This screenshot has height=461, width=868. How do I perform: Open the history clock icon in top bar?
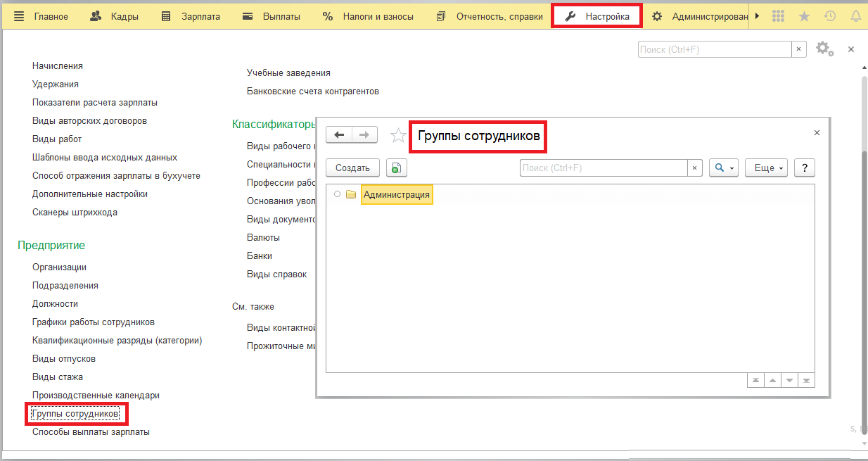click(830, 16)
